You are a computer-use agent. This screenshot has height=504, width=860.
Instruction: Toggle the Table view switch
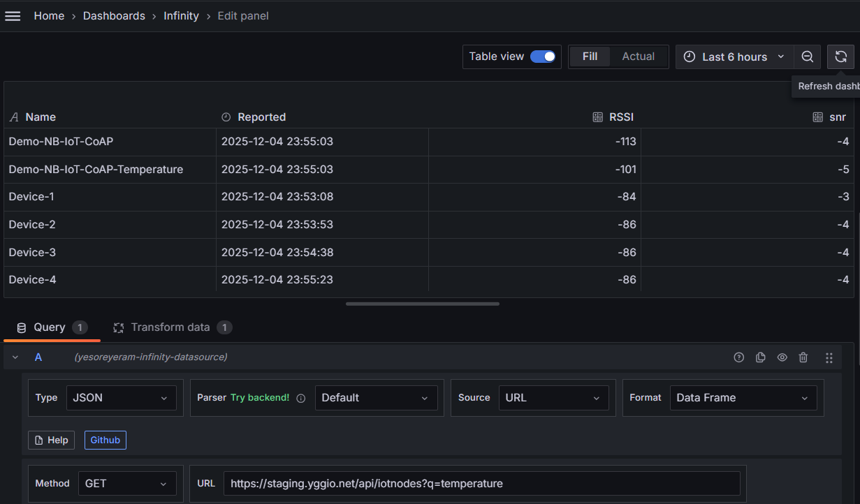tap(542, 57)
